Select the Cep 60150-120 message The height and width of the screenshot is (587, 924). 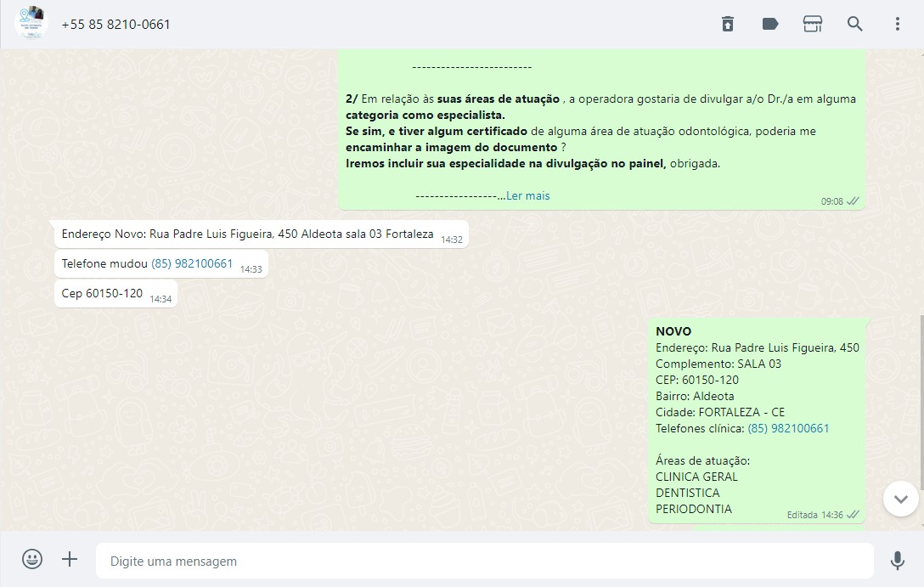pyautogui.click(x=115, y=294)
